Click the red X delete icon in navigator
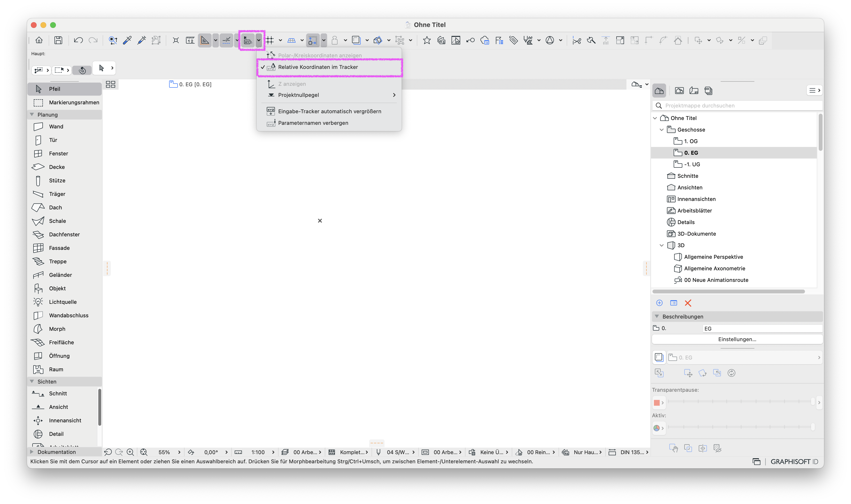The width and height of the screenshot is (851, 504). point(688,303)
